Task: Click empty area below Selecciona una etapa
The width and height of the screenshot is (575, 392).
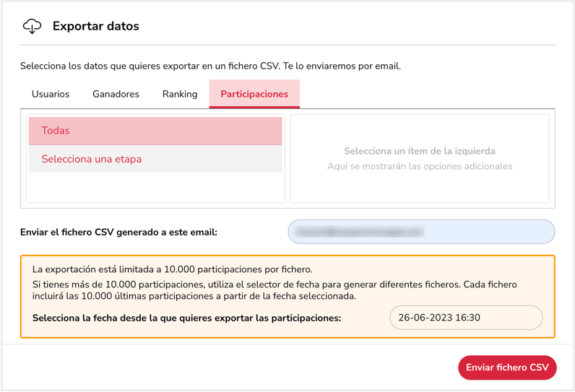Action: pyautogui.click(x=155, y=187)
